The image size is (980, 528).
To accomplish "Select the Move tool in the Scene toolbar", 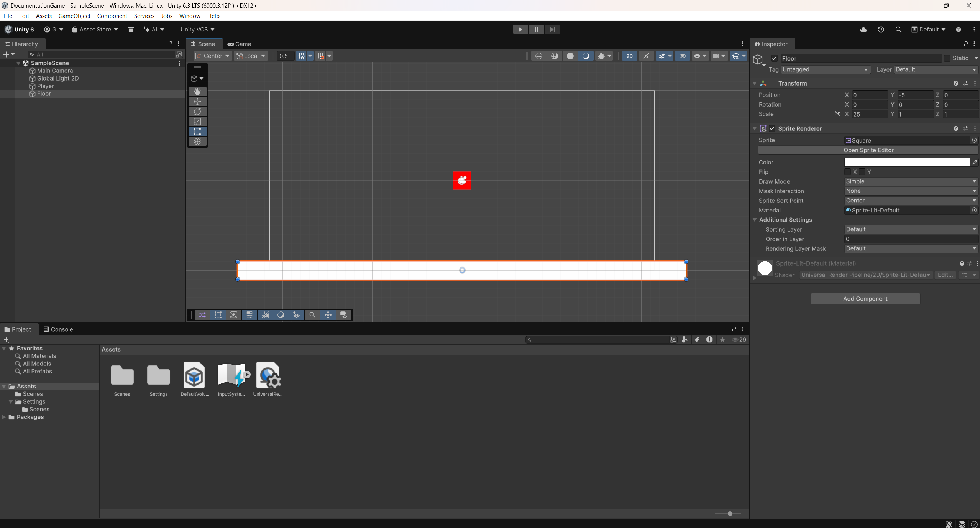I will point(197,101).
